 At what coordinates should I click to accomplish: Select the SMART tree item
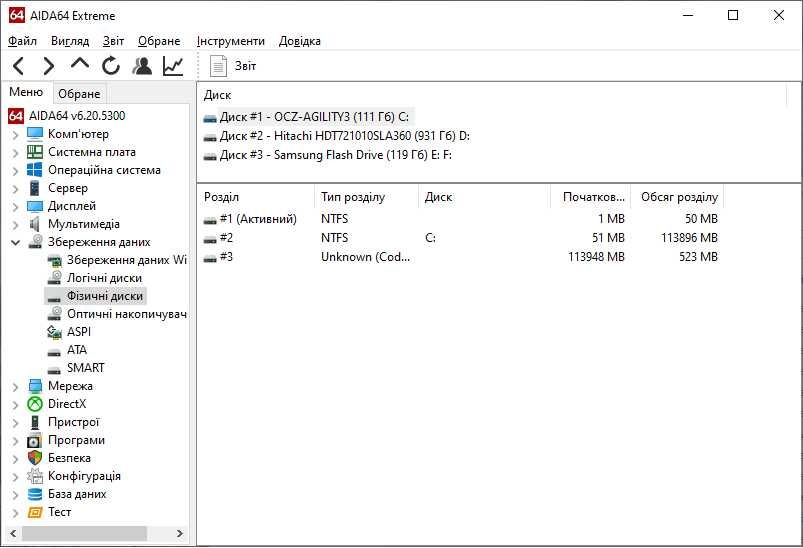coord(86,368)
